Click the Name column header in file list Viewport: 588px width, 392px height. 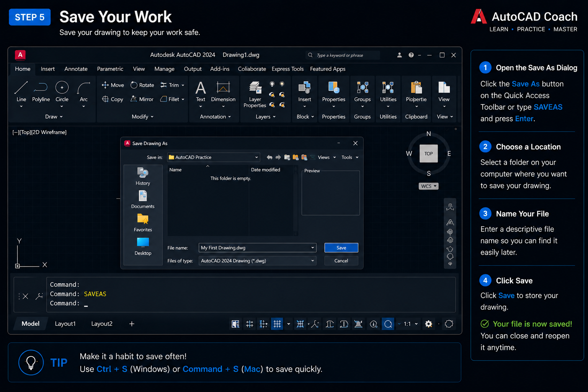click(175, 170)
